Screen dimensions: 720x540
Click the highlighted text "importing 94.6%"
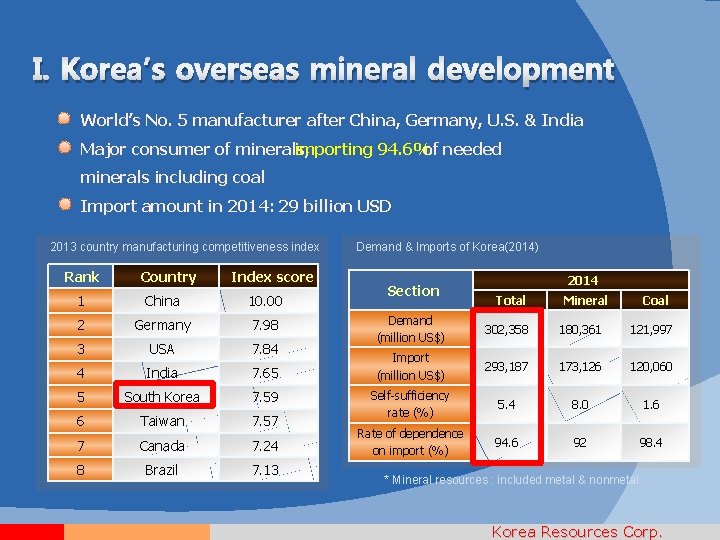click(x=361, y=149)
